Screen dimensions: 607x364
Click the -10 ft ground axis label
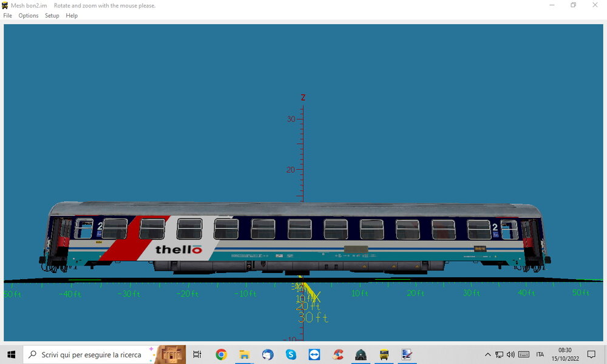[x=245, y=294]
